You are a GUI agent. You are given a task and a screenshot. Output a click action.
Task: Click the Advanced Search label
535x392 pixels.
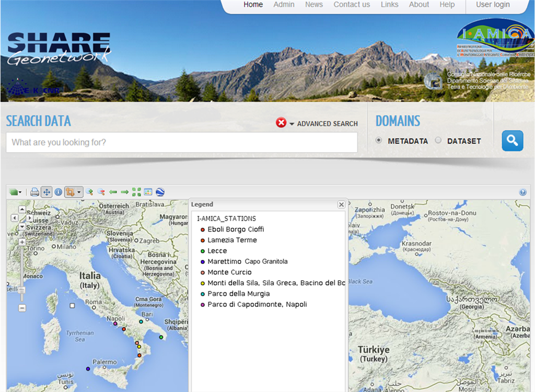click(327, 123)
